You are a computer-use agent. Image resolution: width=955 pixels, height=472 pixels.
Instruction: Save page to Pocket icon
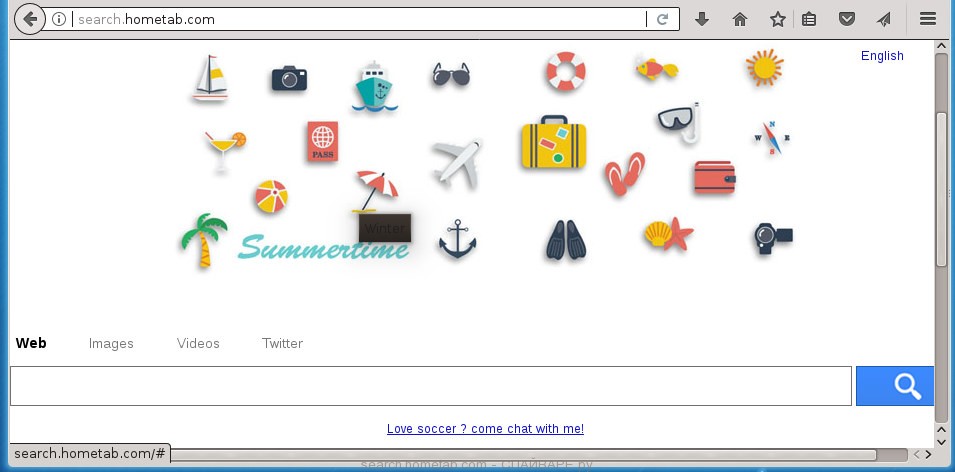click(x=847, y=19)
